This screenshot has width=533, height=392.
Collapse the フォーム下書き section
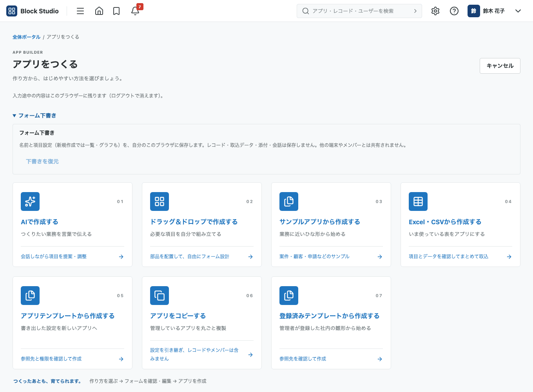(34, 116)
